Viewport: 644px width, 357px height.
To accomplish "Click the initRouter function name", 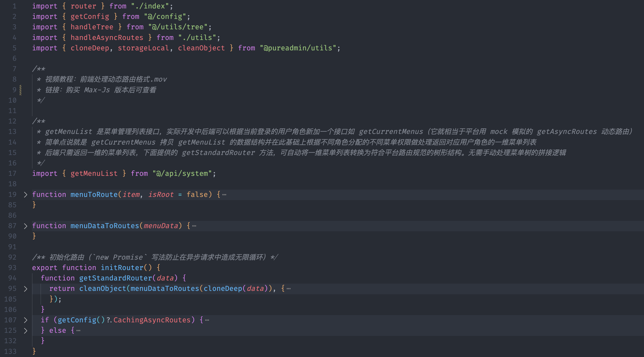I will (122, 268).
